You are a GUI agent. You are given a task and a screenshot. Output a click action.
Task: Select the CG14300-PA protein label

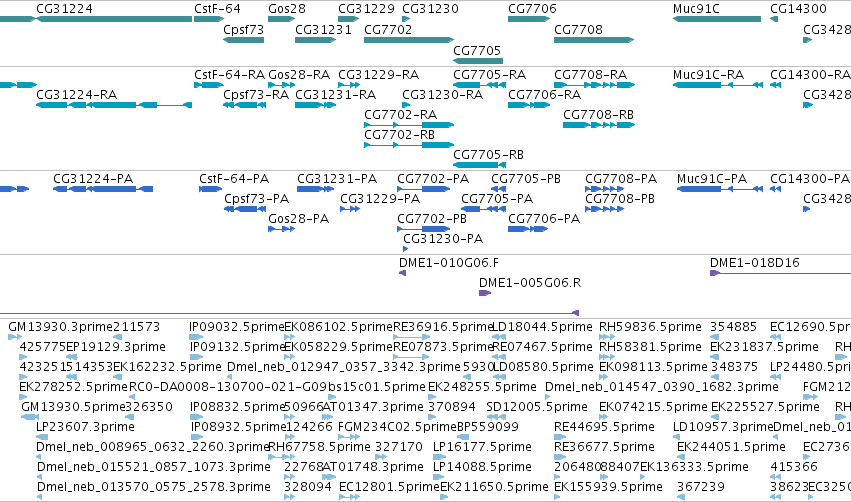(810, 179)
